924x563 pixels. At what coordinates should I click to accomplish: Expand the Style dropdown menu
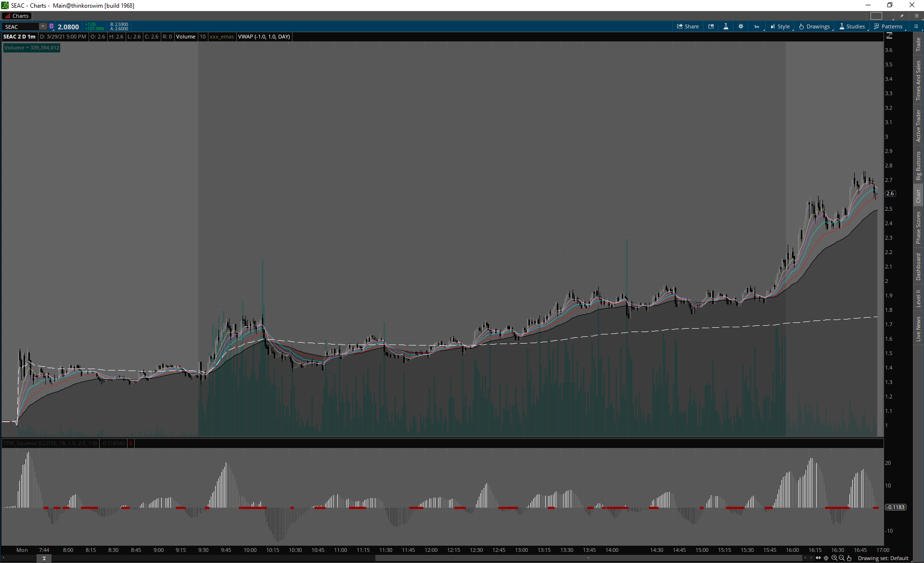point(780,26)
